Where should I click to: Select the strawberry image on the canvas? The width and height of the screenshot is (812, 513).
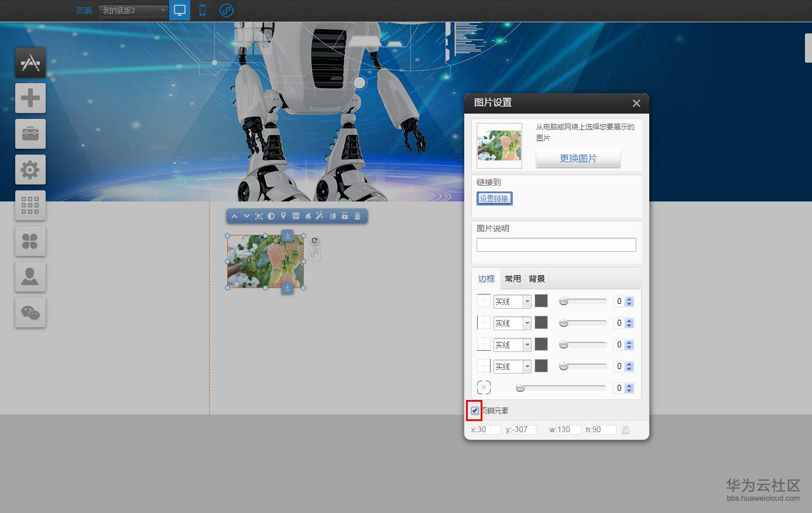tap(265, 261)
